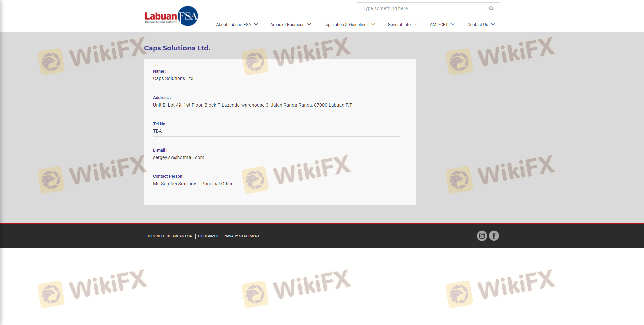Screen dimensions: 644x325
Task: Type in the 'Type something here' search field
Action: [x=423, y=9]
